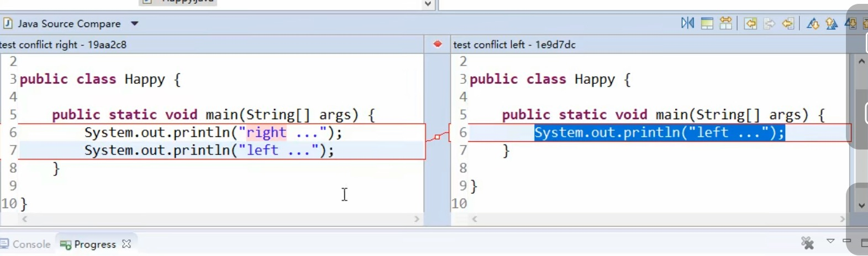Screen dimensions: 868x256
Task: Click the closing brace on left line 8
Action: (56, 168)
